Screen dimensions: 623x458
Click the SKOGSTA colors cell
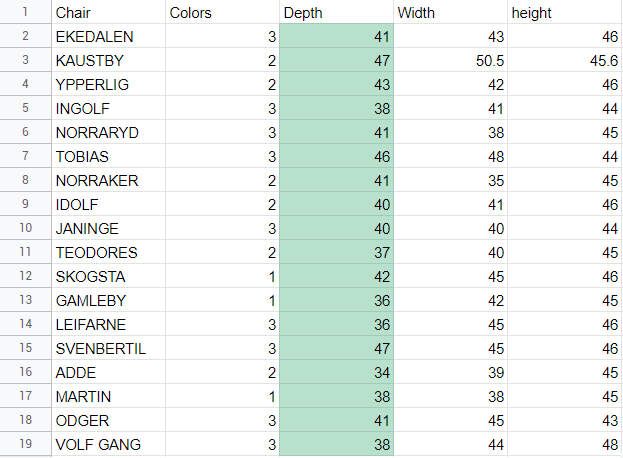(222, 276)
